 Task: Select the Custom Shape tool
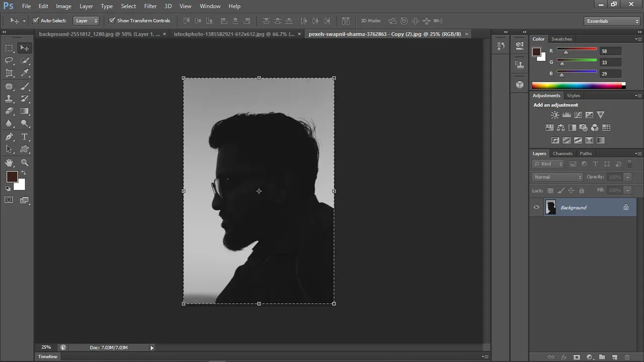click(25, 149)
